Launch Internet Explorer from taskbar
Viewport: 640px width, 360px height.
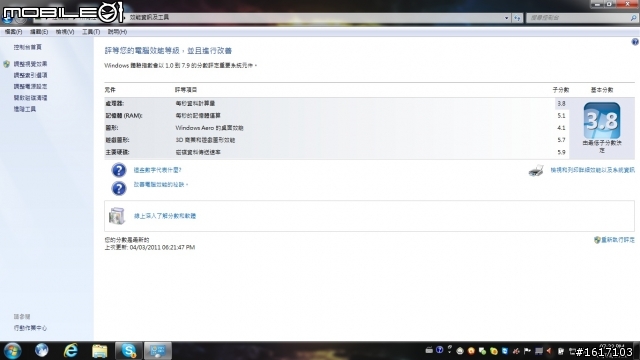click(71, 351)
